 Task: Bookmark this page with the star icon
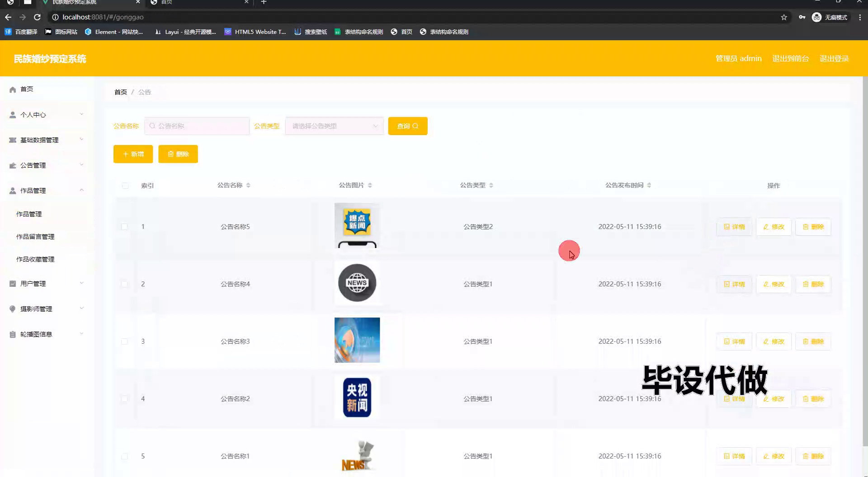point(784,17)
